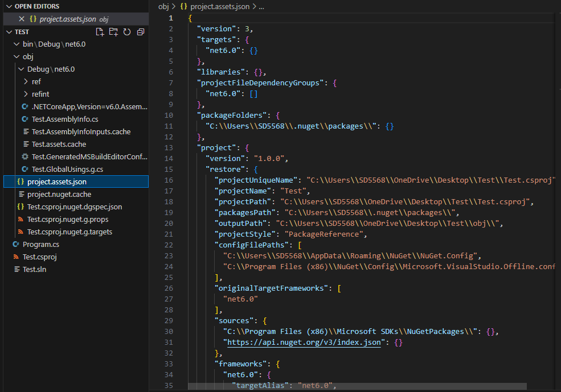
Task: Click the project.assets.json breadcrumb segment
Action: [220, 6]
